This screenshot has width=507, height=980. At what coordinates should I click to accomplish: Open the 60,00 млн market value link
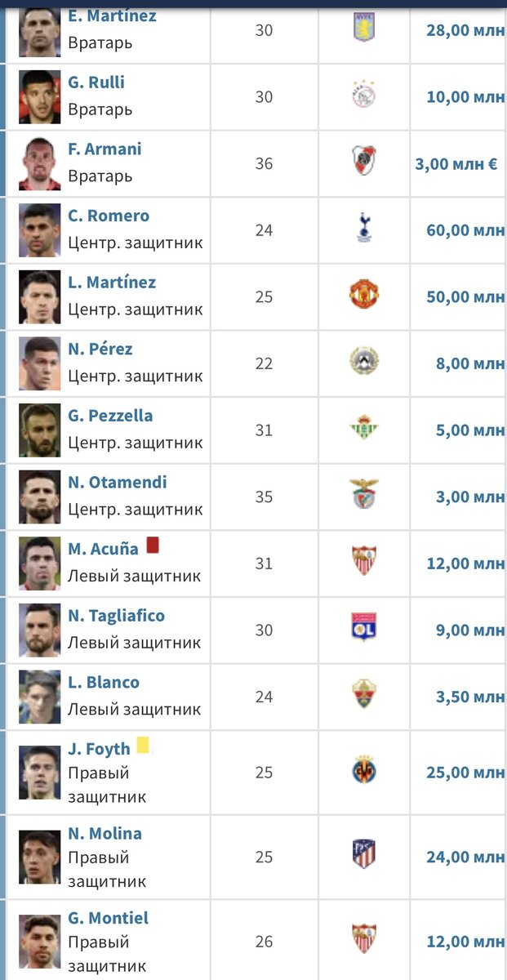pos(465,230)
